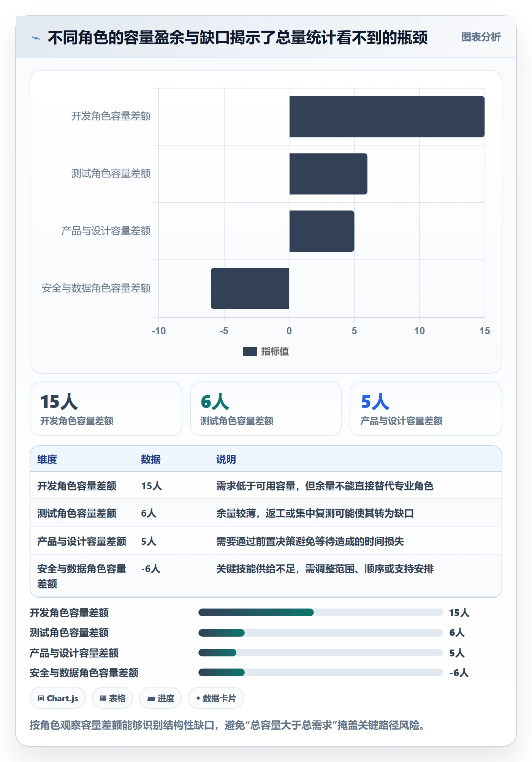Select the 进度 chip

tap(160, 698)
